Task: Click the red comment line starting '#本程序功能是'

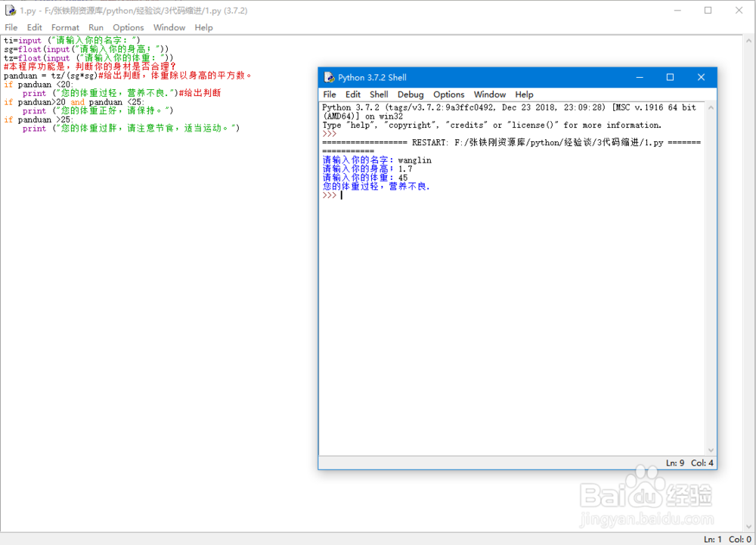Action: [x=90, y=67]
